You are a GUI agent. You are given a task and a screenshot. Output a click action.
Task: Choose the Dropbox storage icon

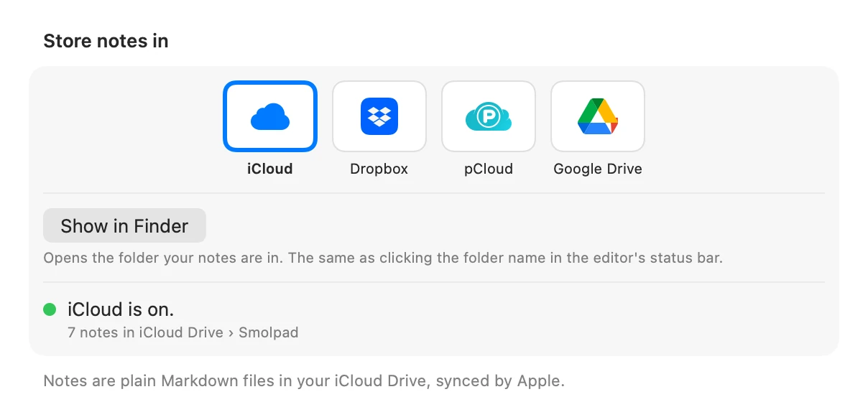click(379, 116)
